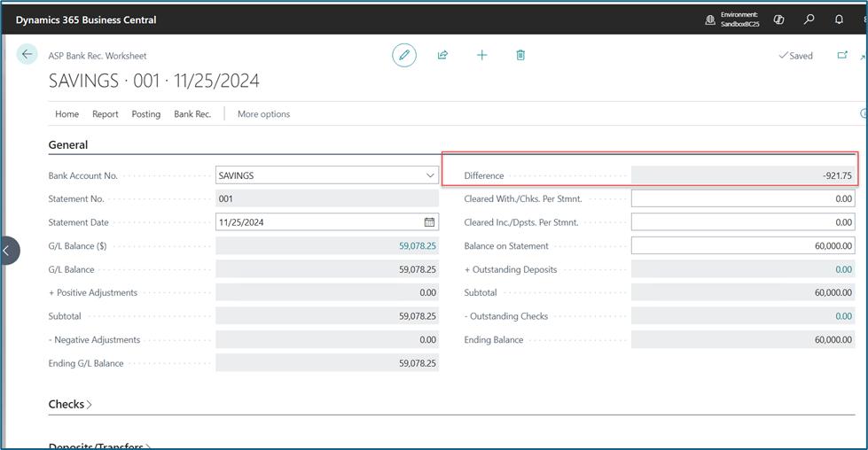
Task: Create new record with plus icon
Action: (481, 55)
